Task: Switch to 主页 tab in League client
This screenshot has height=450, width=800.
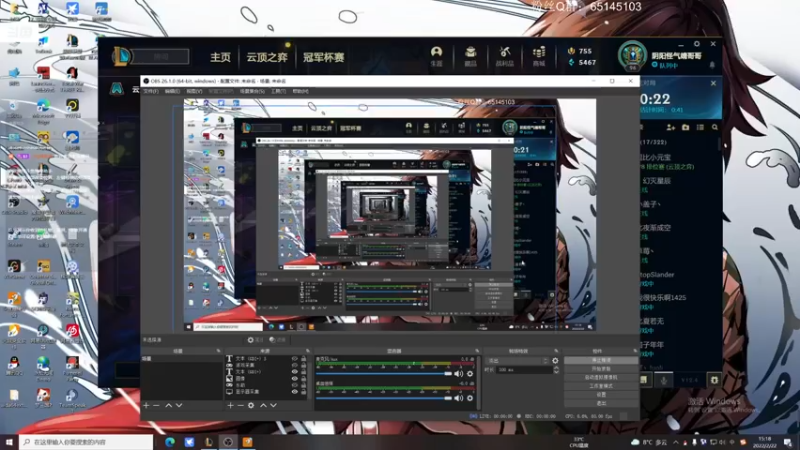Action: [220, 57]
